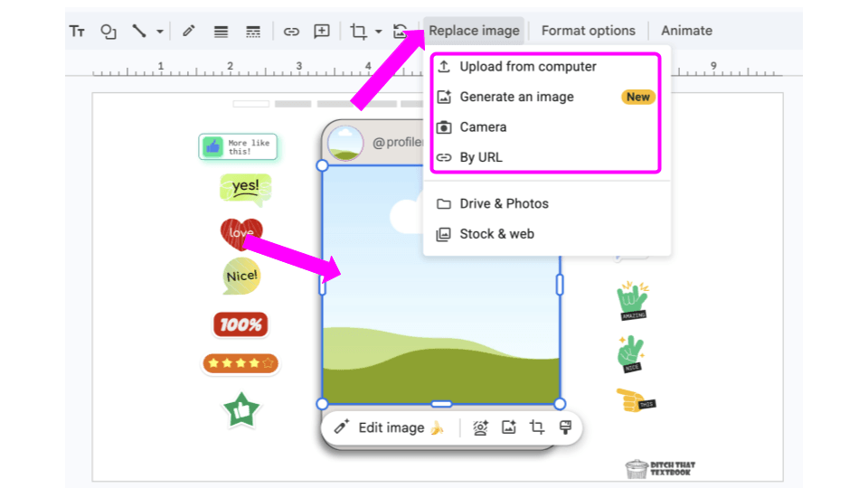The image size is (868, 488).
Task: Select the yellow pointing hand sticker
Action: (x=636, y=400)
